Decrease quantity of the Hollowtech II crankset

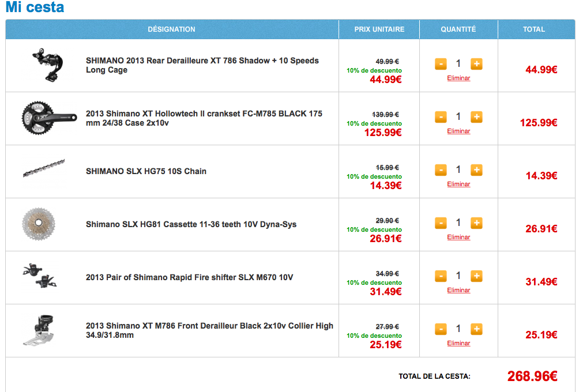click(x=441, y=117)
